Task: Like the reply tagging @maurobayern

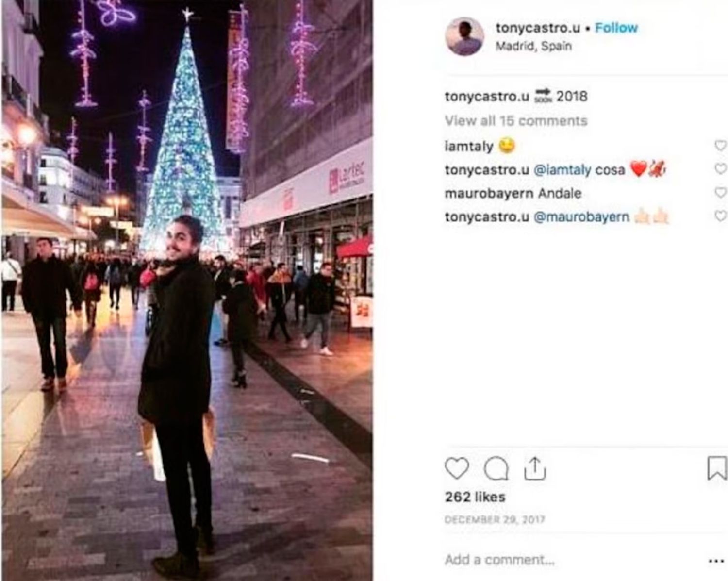Action: pyautogui.click(x=721, y=216)
